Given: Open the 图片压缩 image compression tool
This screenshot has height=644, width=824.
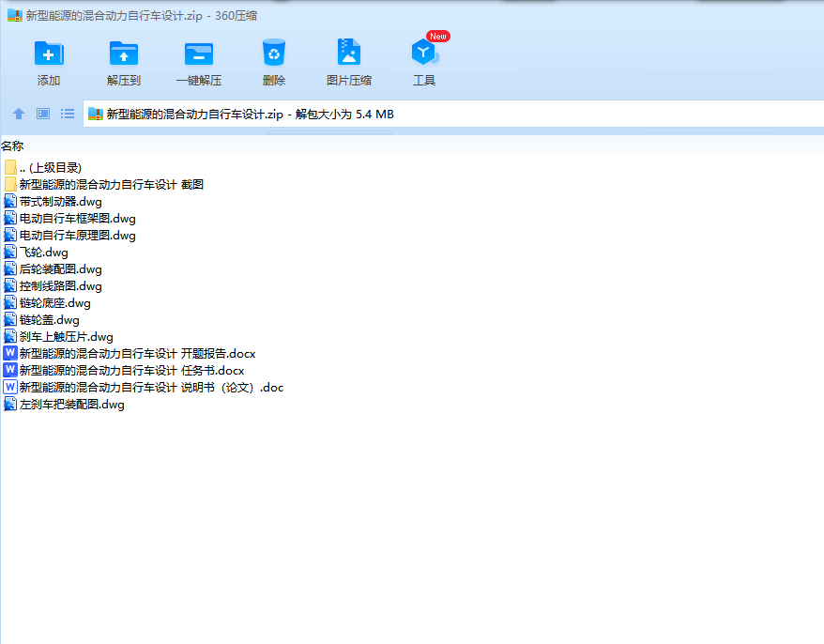Looking at the screenshot, I should point(349,53).
